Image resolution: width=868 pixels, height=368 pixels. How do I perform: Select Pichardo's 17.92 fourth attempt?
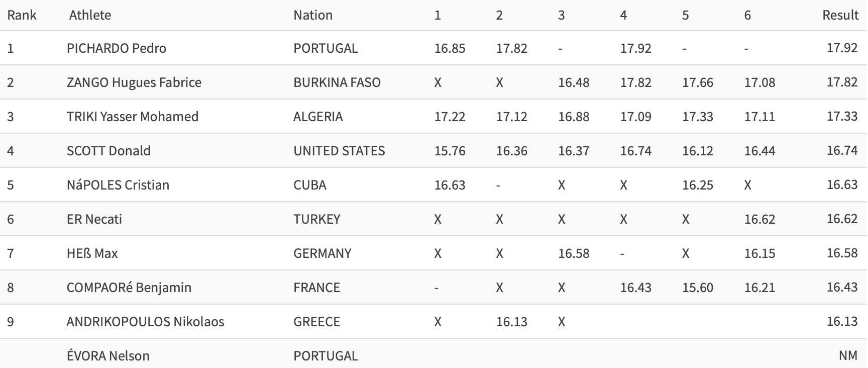636,48
